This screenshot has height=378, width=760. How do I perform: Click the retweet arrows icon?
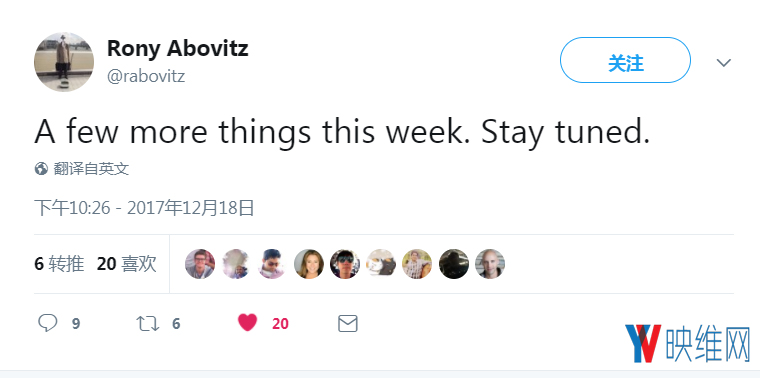[147, 324]
